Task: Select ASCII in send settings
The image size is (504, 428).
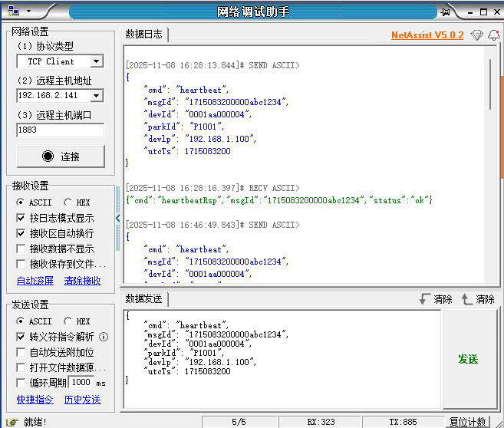Action: coord(34,321)
